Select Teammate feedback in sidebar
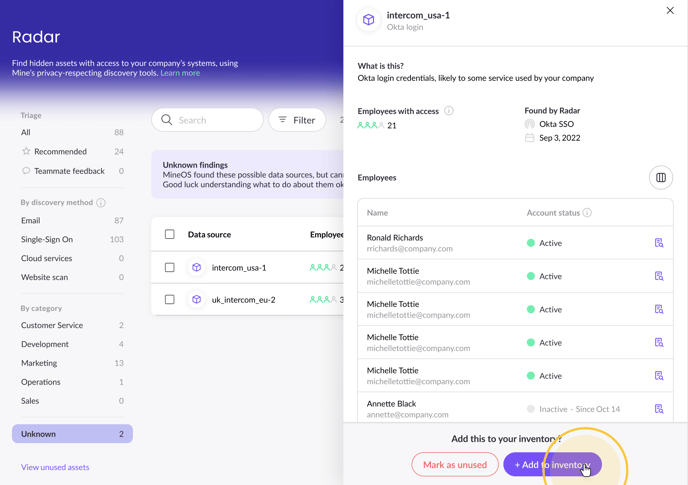The image size is (688, 485). [72, 171]
